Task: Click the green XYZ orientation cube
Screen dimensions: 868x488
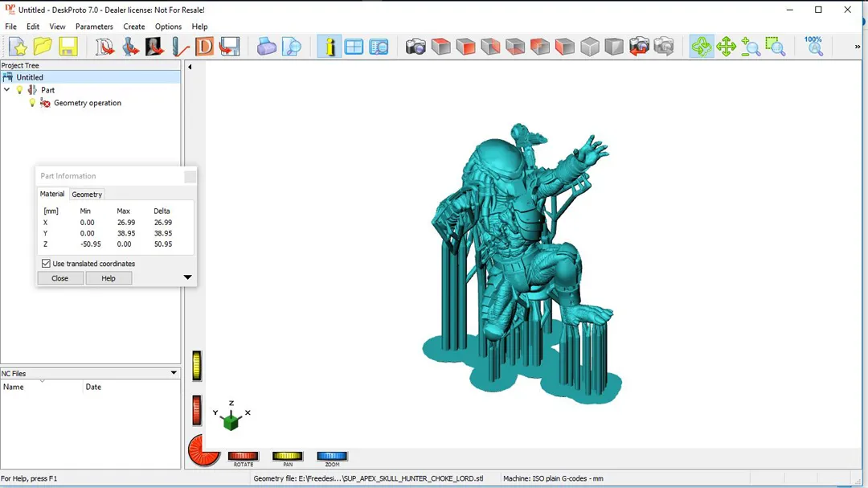Action: coord(231,421)
